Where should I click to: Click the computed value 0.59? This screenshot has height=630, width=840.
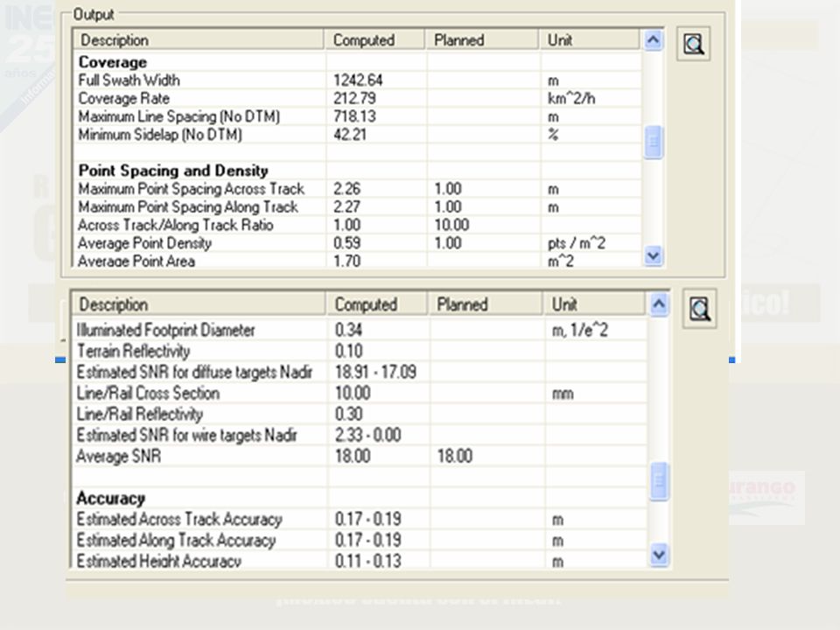click(346, 243)
